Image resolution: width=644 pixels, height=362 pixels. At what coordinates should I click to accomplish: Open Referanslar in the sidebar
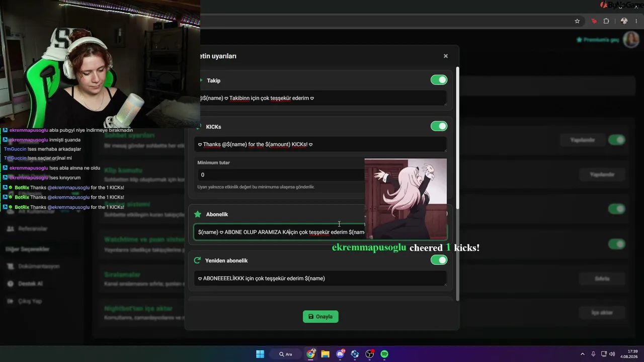point(33,229)
